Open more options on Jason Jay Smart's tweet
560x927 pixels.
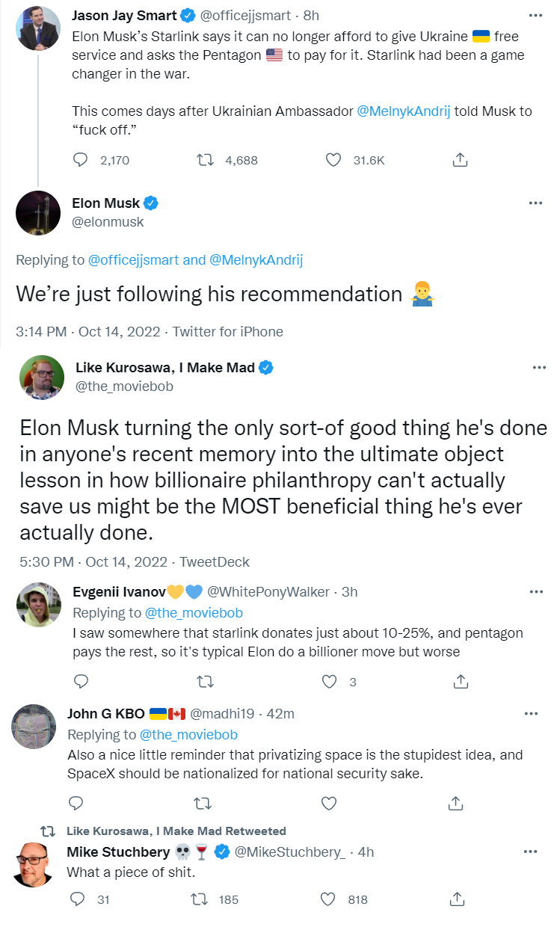[x=535, y=15]
